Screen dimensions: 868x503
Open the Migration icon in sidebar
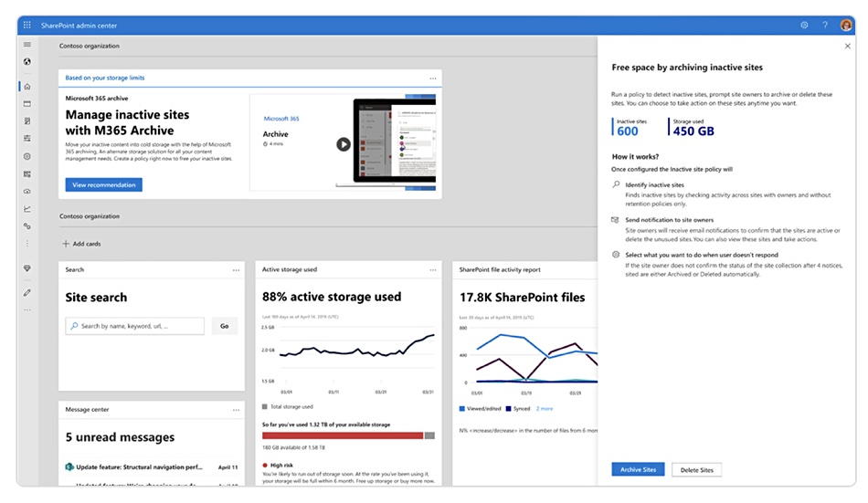(x=27, y=173)
